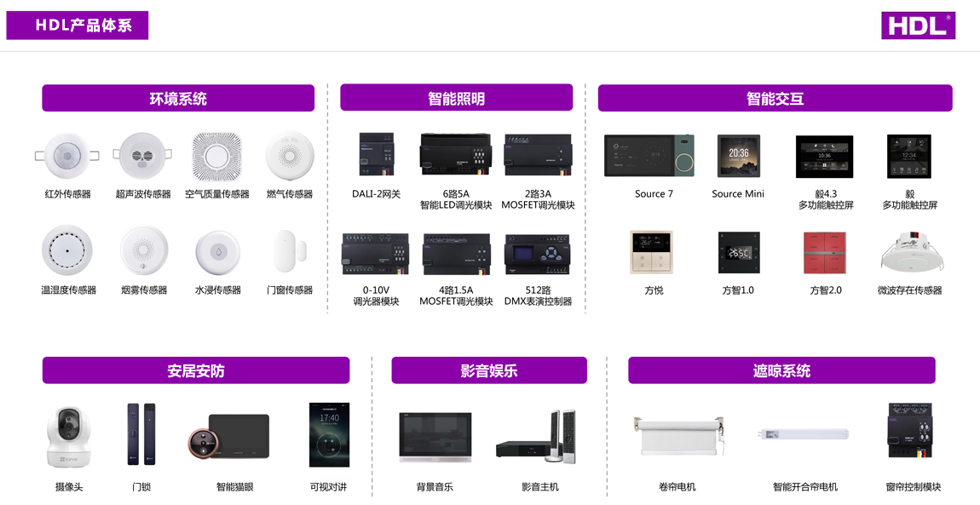Select the 方智1.0 thermostat panel image
The width and height of the screenshot is (980, 505).
point(739,253)
